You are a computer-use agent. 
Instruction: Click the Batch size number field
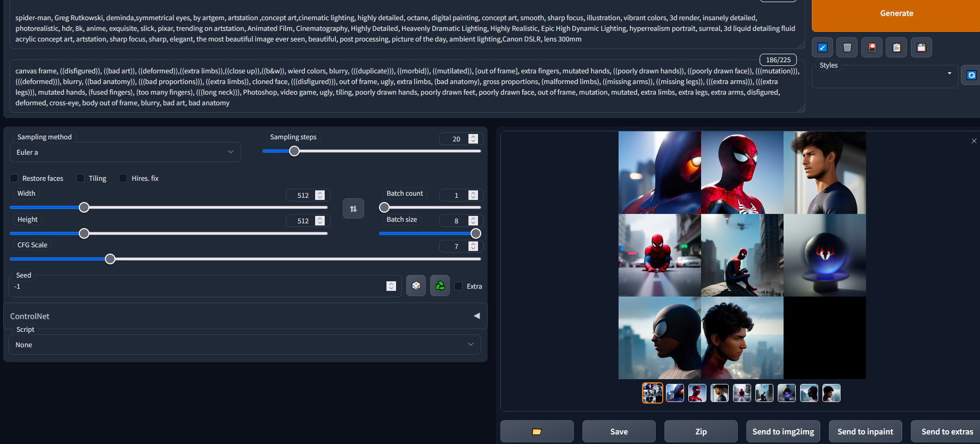click(x=460, y=221)
